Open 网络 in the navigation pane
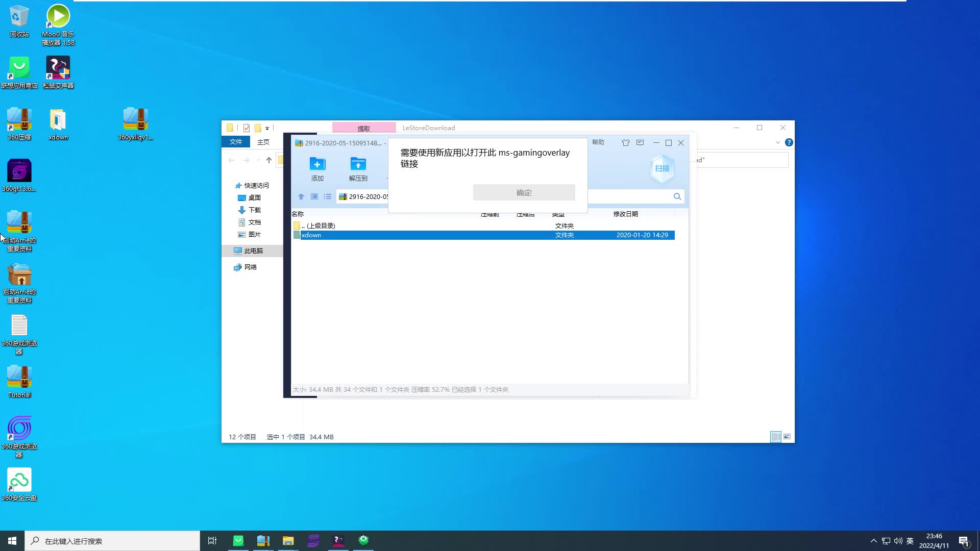Viewport: 980px width, 551px height. (250, 267)
